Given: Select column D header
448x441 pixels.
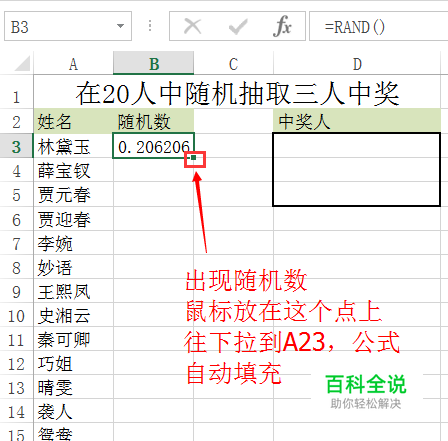Looking at the screenshot, I should point(357,64).
